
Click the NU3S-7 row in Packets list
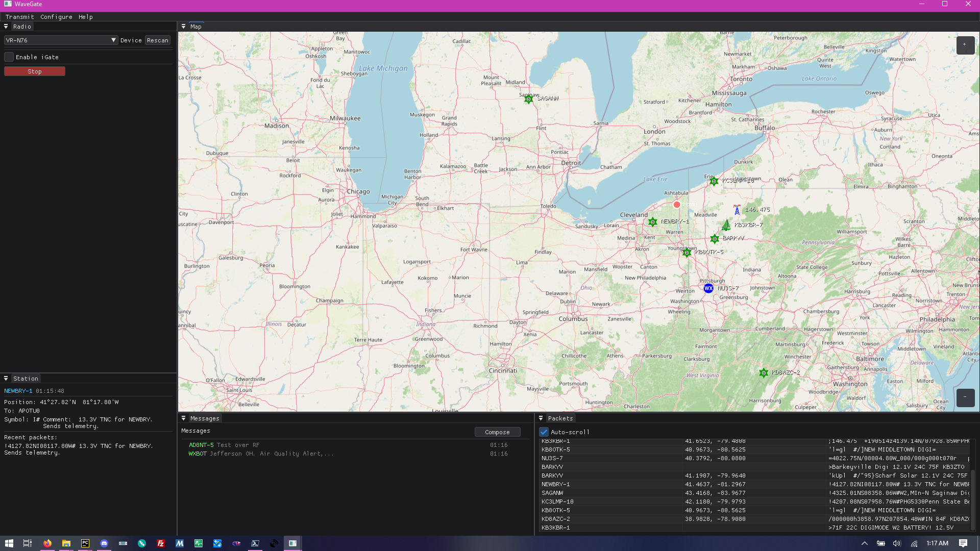(754, 459)
